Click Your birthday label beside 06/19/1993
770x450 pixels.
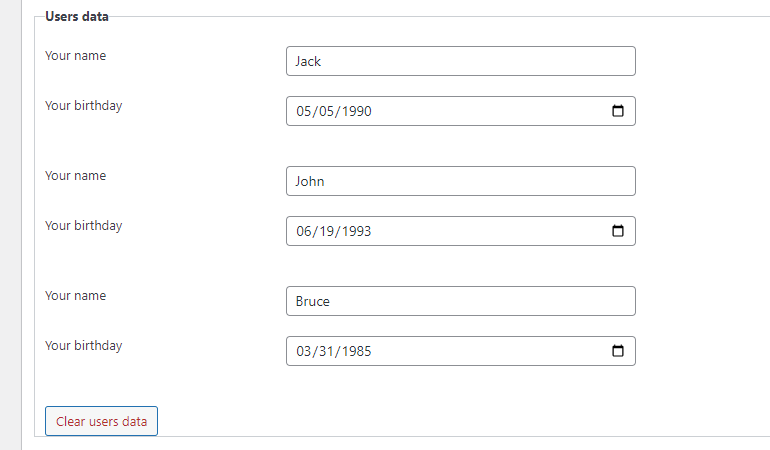pyautogui.click(x=83, y=226)
